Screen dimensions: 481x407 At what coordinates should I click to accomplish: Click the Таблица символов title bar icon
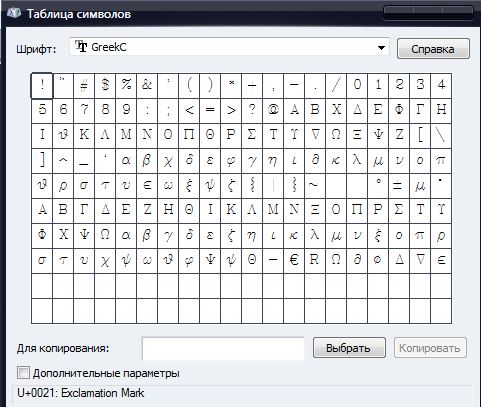coord(14,13)
